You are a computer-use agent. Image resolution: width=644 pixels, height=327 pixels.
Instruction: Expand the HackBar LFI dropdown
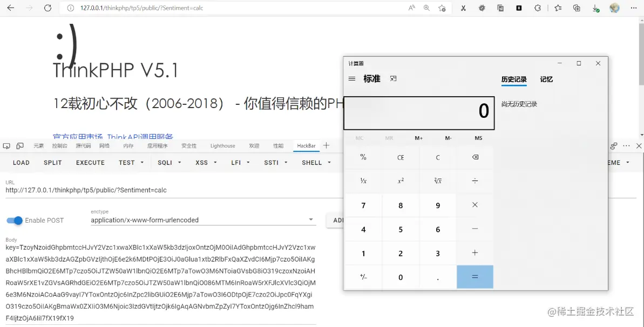point(240,163)
